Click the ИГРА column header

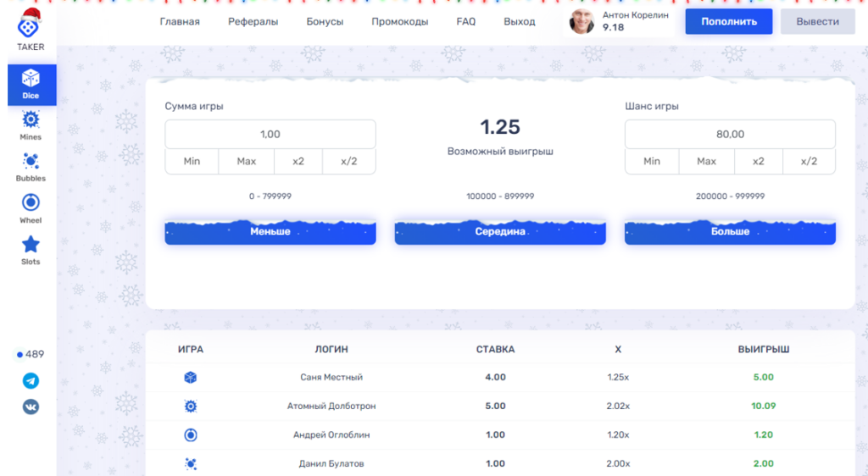(191, 350)
